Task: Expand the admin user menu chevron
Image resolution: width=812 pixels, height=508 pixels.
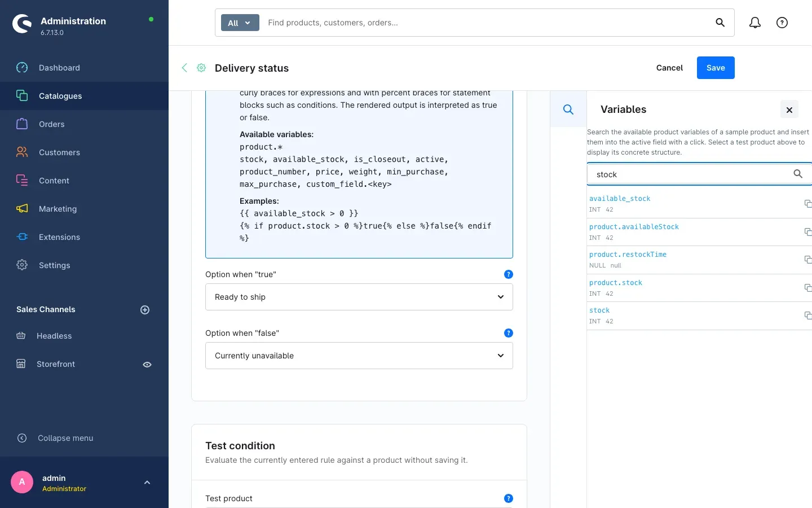Action: [147, 483]
